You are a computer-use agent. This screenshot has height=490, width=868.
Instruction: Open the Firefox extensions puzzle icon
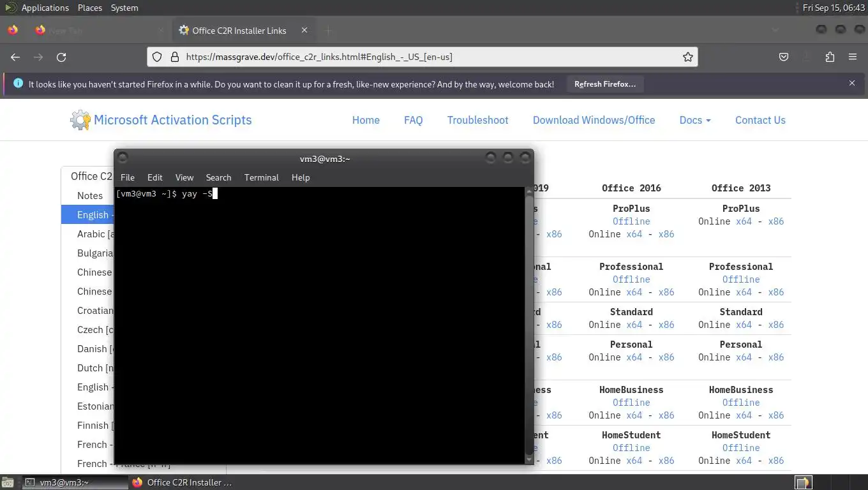click(x=830, y=57)
